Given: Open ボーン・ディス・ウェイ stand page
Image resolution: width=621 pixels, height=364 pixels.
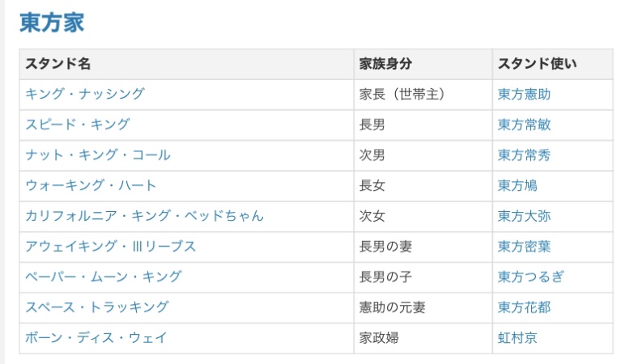Looking at the screenshot, I should (x=96, y=337).
